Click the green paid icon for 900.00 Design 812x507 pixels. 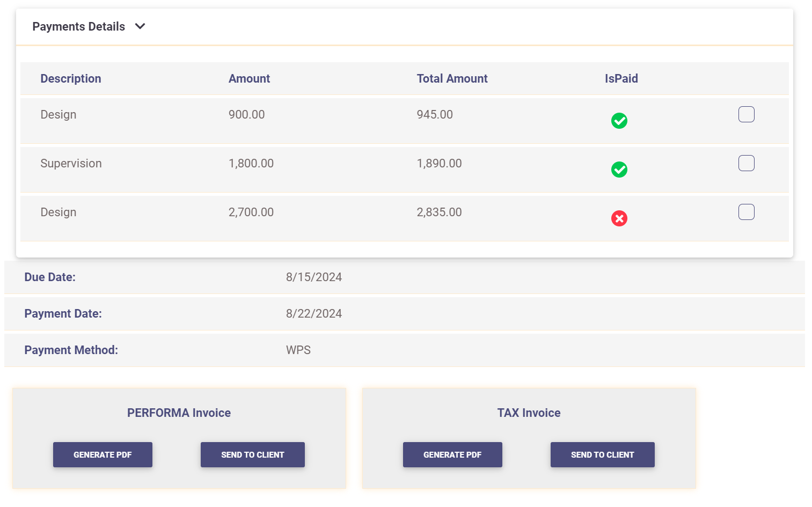click(619, 121)
